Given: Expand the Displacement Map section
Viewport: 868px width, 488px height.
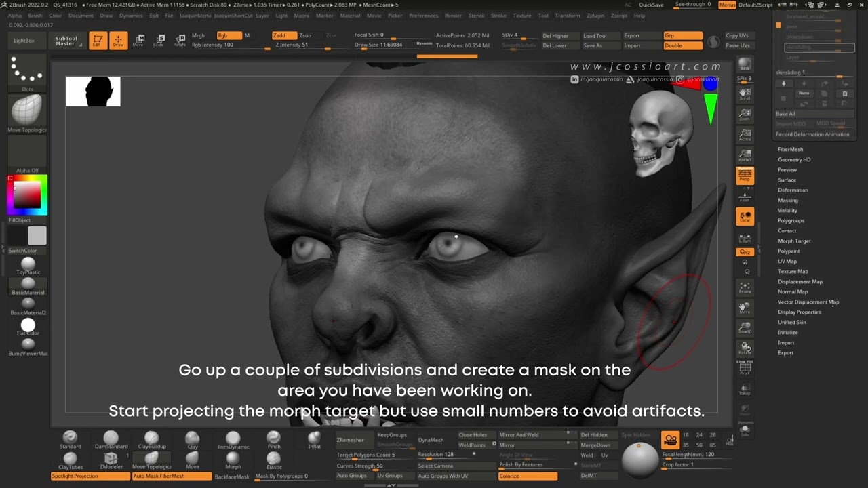Looking at the screenshot, I should point(800,281).
